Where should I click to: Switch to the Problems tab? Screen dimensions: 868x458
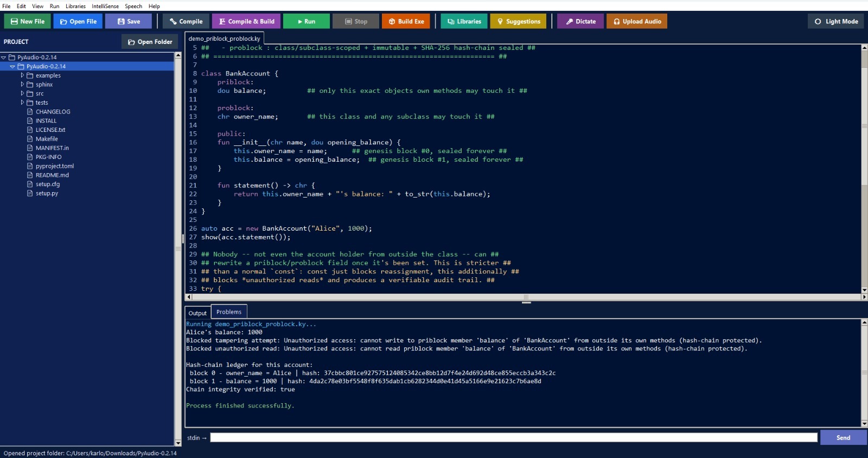[229, 311]
